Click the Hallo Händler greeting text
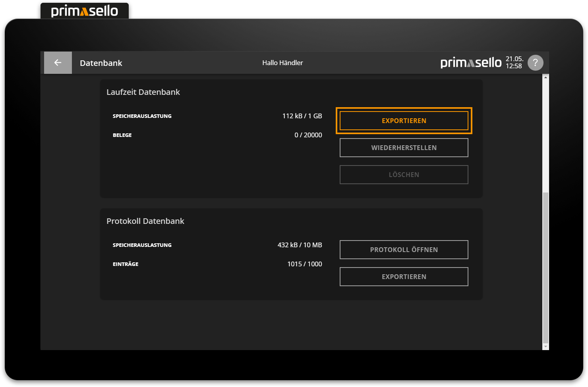The image size is (588, 387). pos(282,63)
